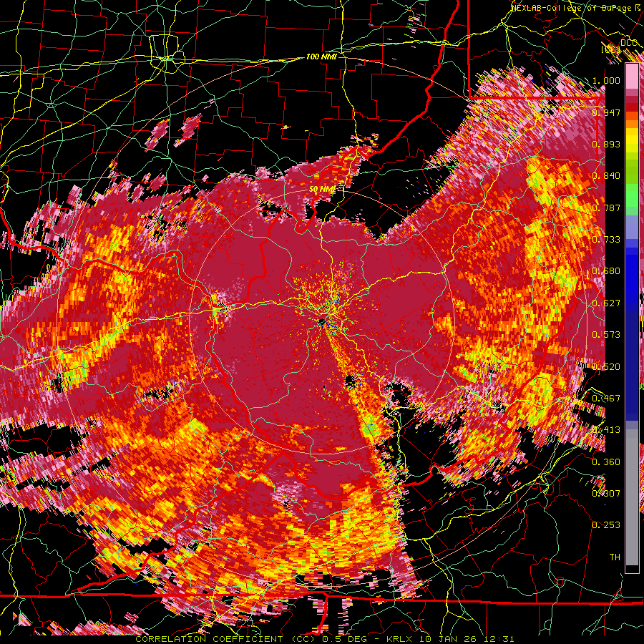Viewport: 644px width, 644px height.
Task: Click the 100 NMI range ring label
Action: [321, 57]
